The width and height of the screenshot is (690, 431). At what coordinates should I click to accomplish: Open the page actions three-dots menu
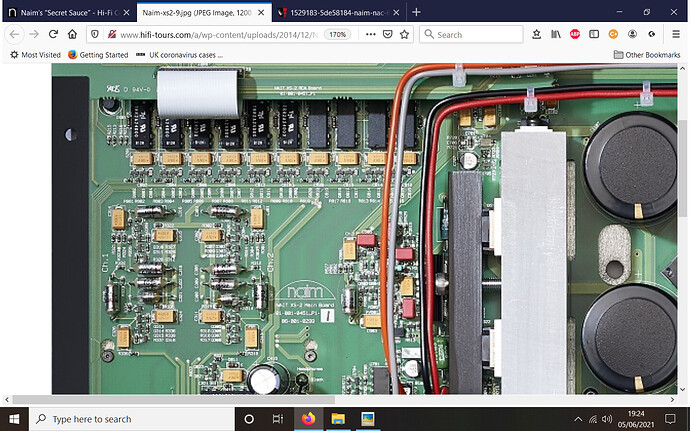369,34
